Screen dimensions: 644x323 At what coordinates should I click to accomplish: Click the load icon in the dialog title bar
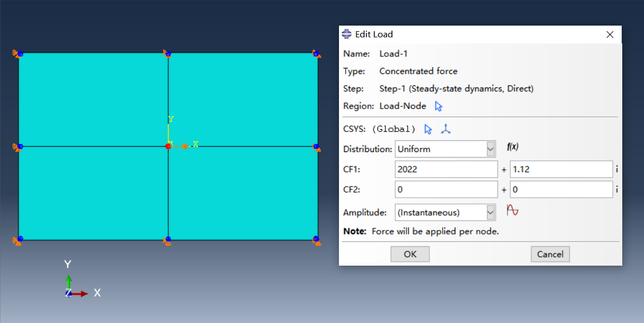[347, 34]
